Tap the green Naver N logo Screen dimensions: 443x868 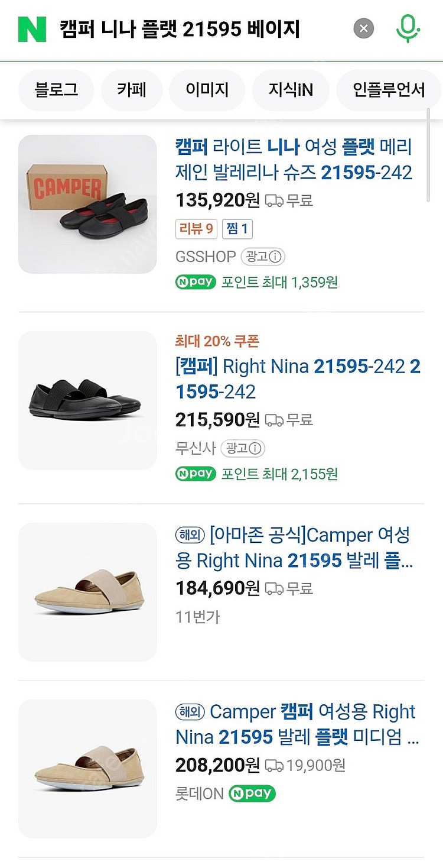point(32,28)
